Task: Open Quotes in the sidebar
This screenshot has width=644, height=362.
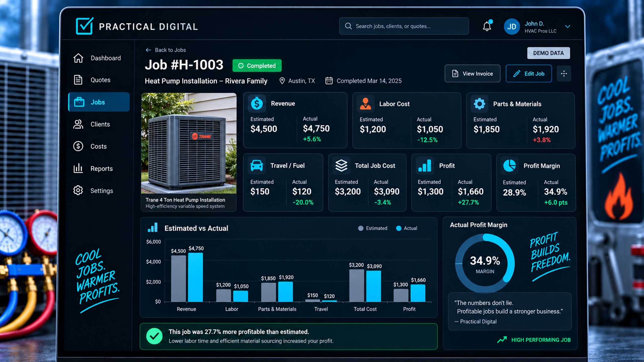Action: coord(99,80)
